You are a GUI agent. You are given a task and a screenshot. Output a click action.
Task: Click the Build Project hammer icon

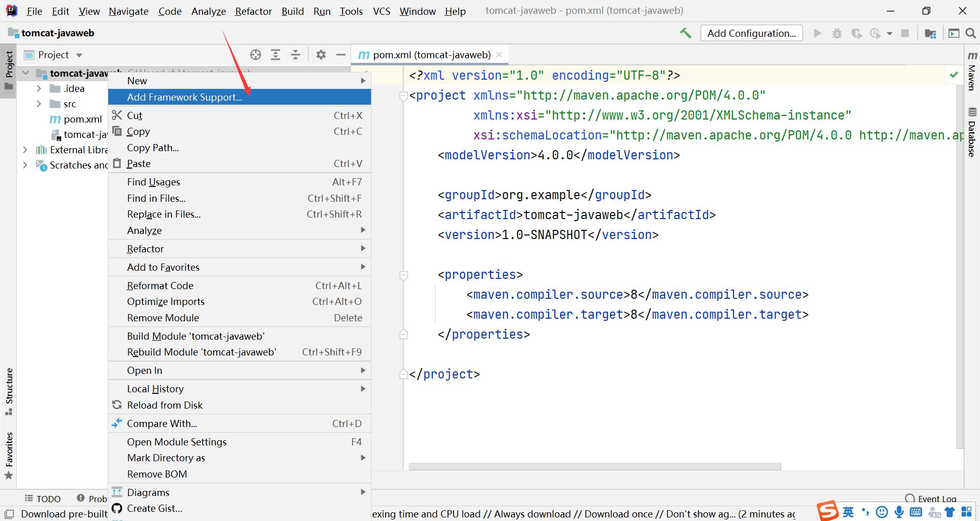click(x=685, y=33)
